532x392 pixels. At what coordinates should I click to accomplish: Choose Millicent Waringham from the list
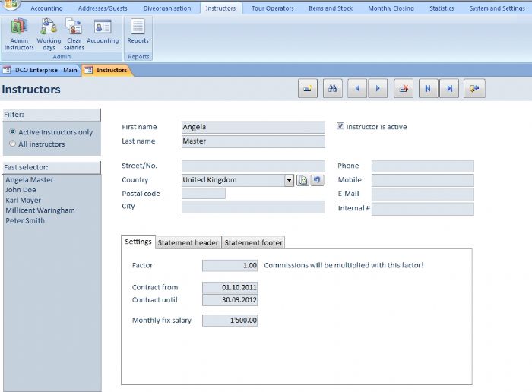(40, 210)
